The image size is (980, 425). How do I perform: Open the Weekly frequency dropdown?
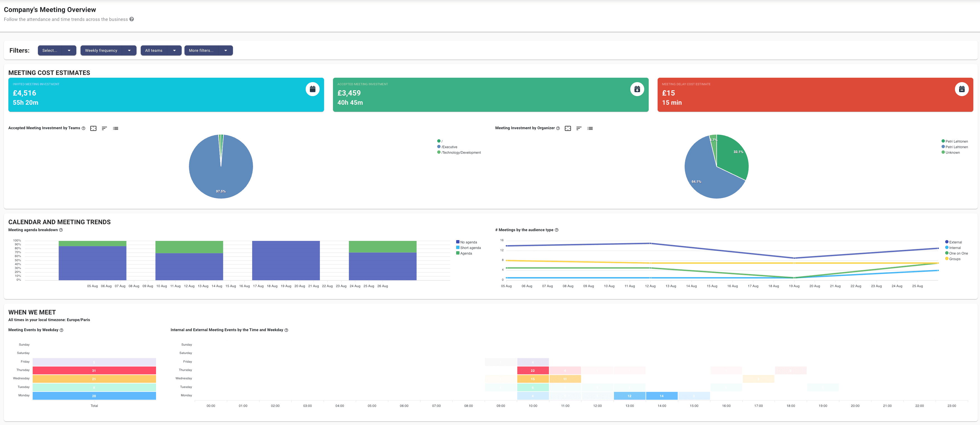point(108,50)
